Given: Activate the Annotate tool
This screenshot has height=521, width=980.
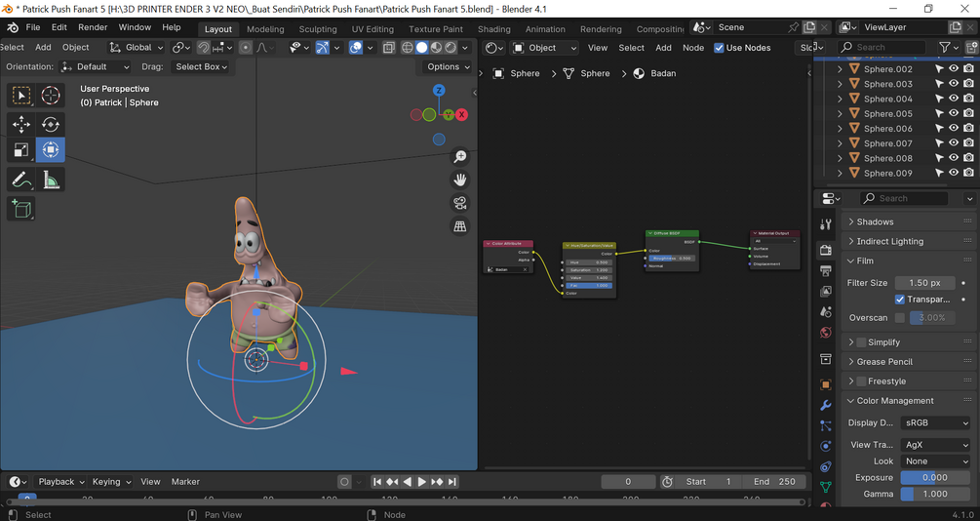Looking at the screenshot, I should coord(21,180).
